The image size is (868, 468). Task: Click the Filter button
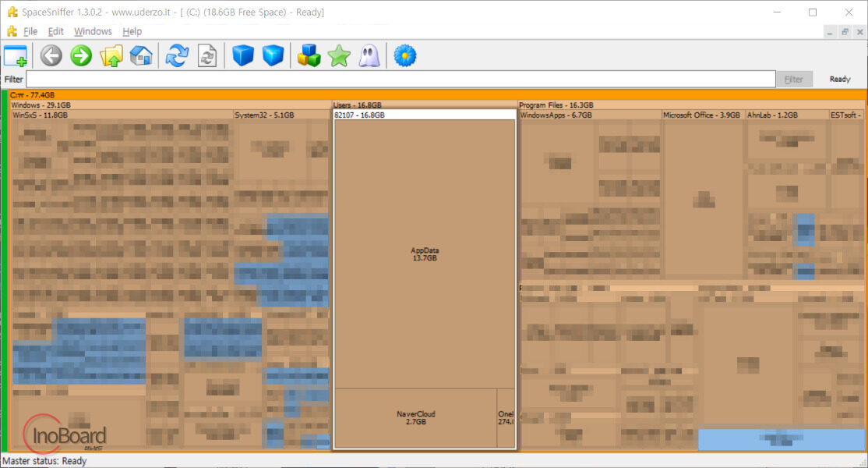pos(794,80)
